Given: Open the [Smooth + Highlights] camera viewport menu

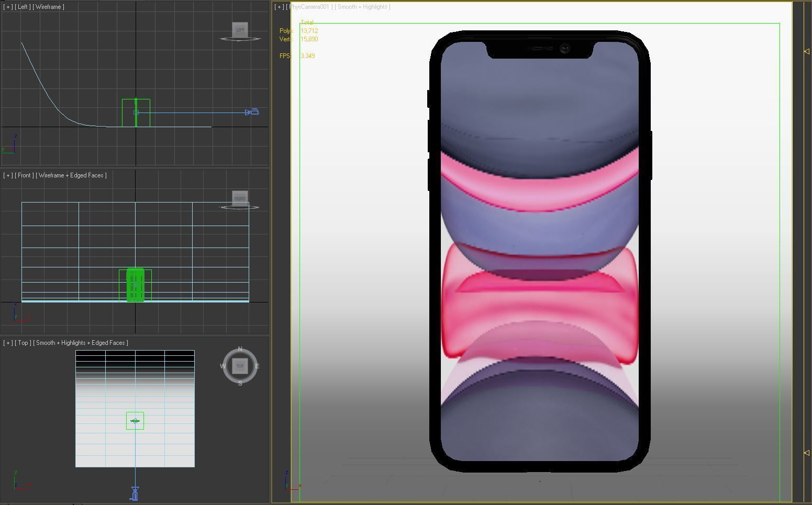Looking at the screenshot, I should tap(362, 7).
